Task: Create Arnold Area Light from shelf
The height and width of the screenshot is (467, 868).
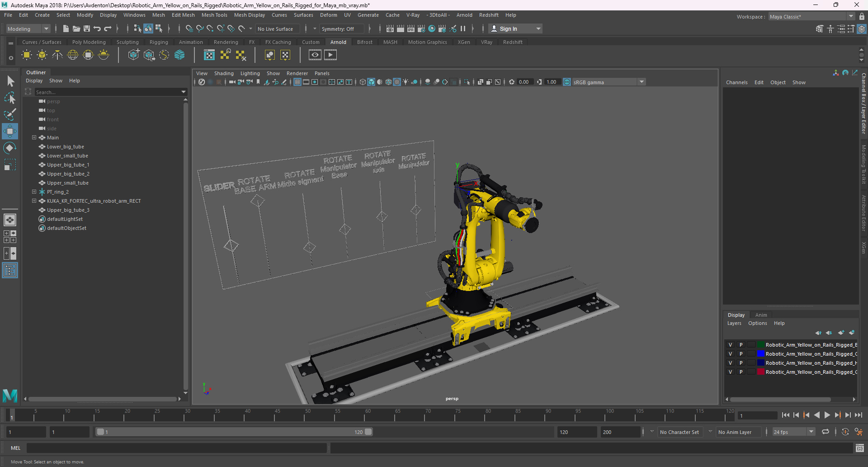Action: (x=27, y=55)
